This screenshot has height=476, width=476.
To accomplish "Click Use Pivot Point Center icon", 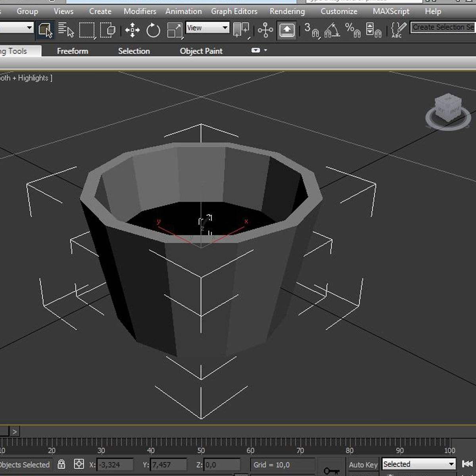I will pyautogui.click(x=241, y=30).
